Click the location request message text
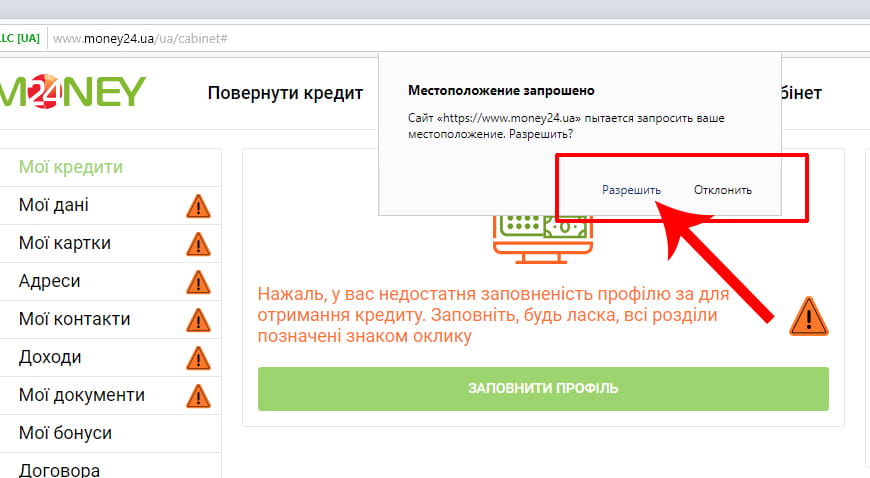 (566, 126)
